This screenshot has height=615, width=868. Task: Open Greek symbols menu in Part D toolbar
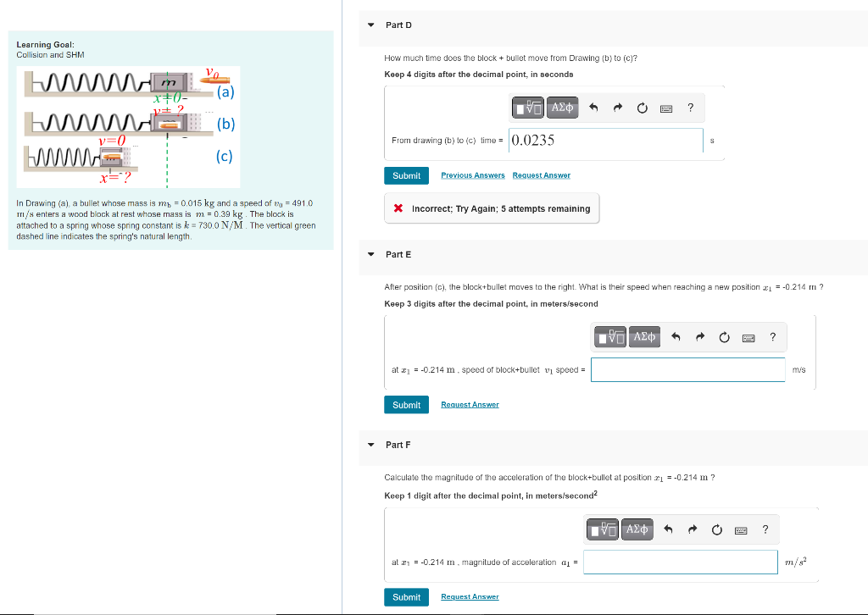(x=563, y=108)
